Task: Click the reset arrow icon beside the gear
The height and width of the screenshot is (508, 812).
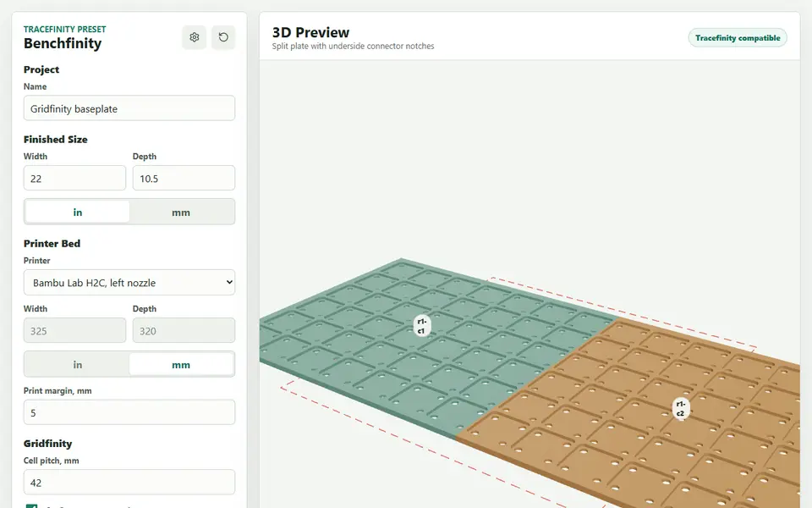Action: [x=223, y=37]
